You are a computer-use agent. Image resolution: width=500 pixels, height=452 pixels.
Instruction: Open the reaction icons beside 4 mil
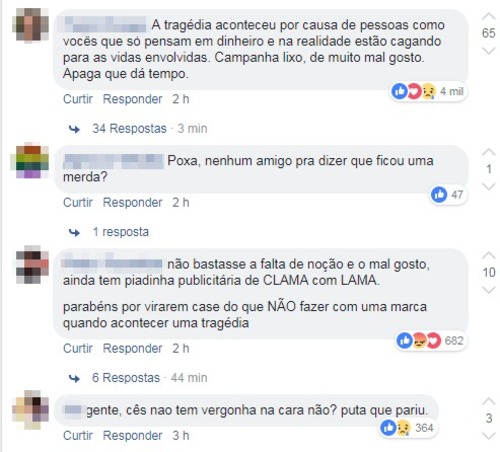(x=414, y=91)
